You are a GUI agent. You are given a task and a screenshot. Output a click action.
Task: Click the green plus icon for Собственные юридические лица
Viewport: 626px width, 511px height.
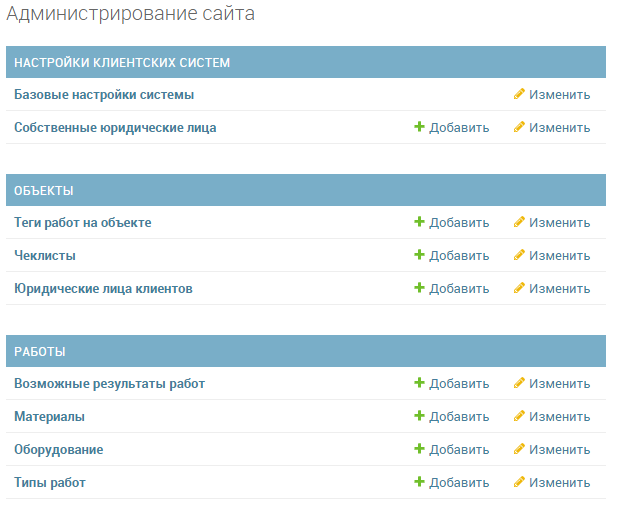pos(420,128)
